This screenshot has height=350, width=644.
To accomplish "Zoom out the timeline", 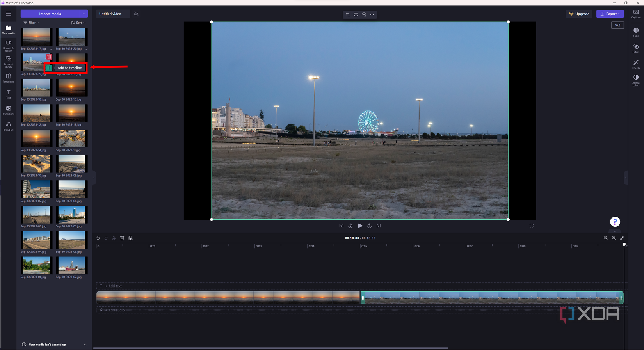I will pos(606,238).
